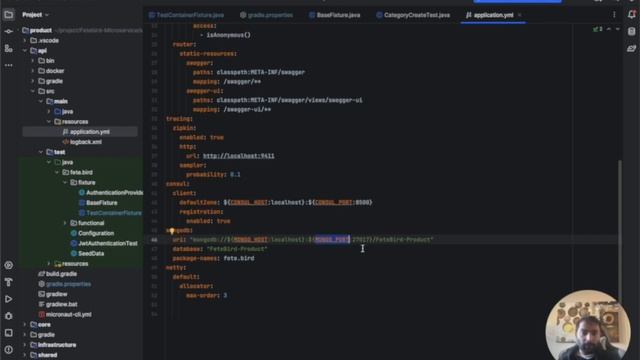Switch to BaseFixture.java tab
640x360 pixels.
335,15
